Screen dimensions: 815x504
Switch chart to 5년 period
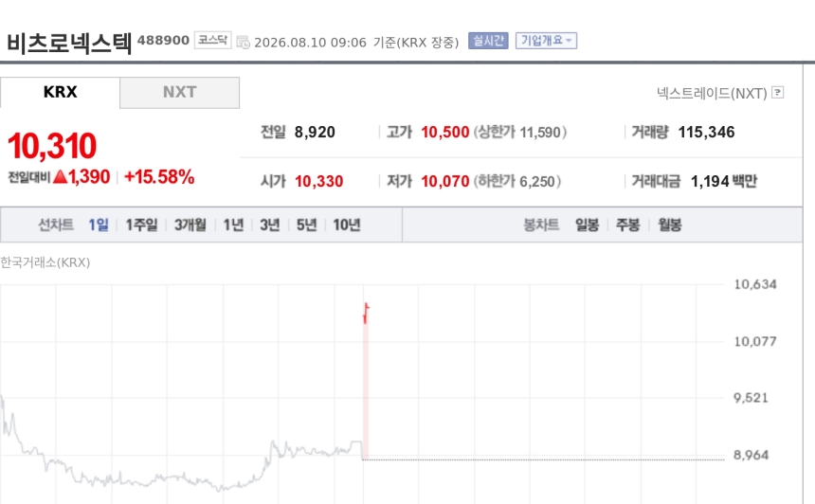(307, 225)
